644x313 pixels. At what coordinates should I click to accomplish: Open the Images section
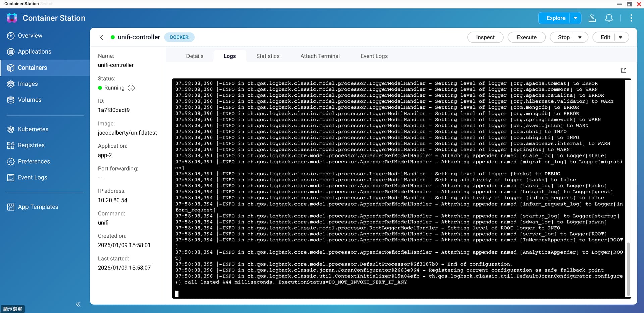pos(28,84)
